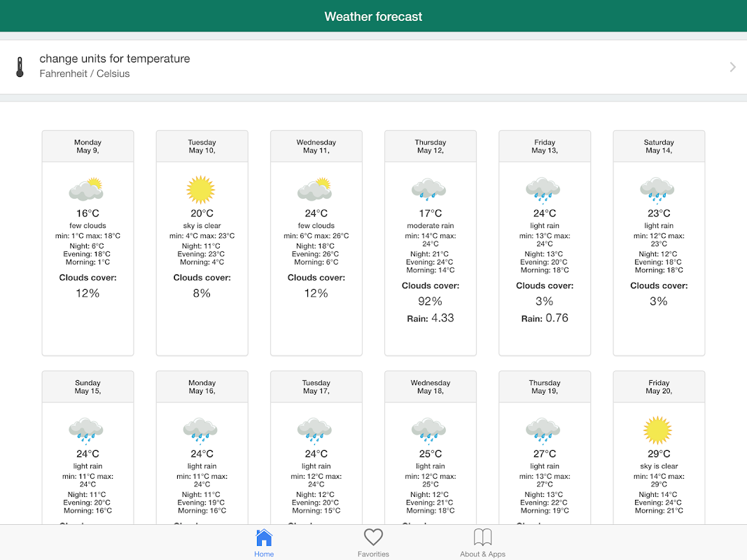
Task: Click sky is clear on Friday May 20
Action: click(659, 466)
